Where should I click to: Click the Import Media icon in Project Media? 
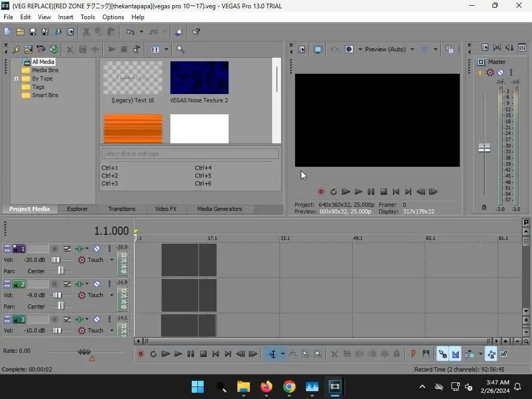[x=29, y=49]
